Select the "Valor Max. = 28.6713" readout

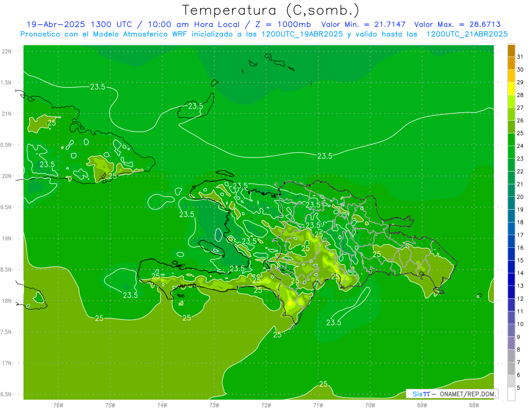pos(458,25)
